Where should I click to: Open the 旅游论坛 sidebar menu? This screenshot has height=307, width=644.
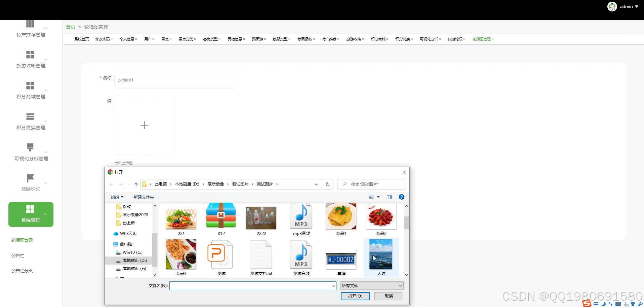point(31,183)
